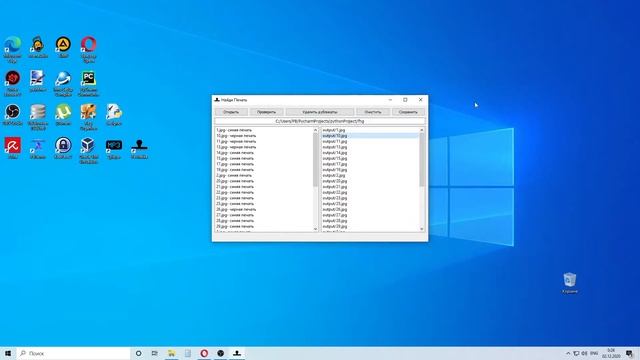Click the Cortana circle on taskbar

pyautogui.click(x=138, y=353)
